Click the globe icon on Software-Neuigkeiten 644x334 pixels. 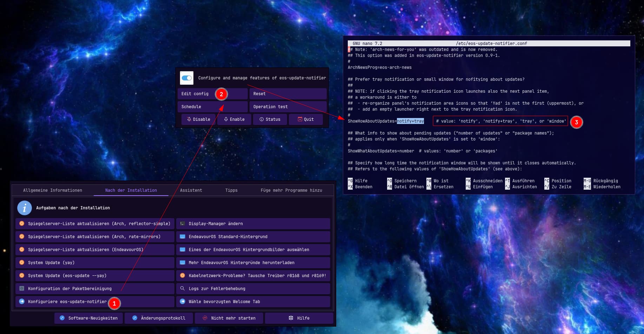point(62,318)
